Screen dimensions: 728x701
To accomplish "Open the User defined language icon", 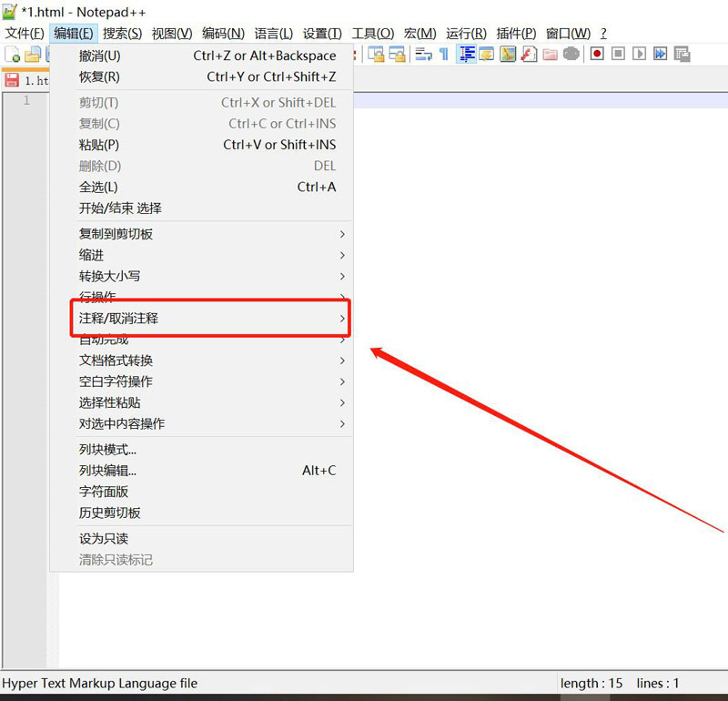I will click(487, 55).
